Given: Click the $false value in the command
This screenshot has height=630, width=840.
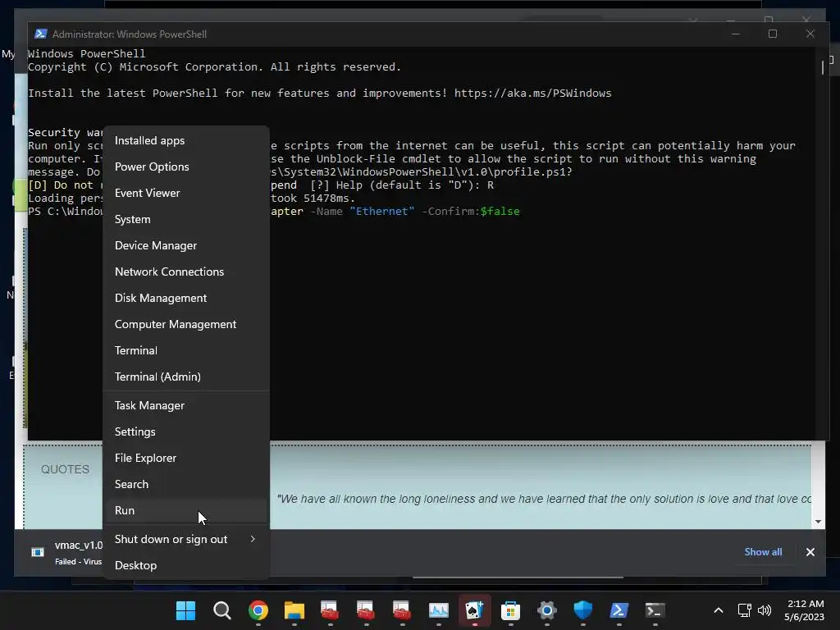Looking at the screenshot, I should (x=500, y=211).
